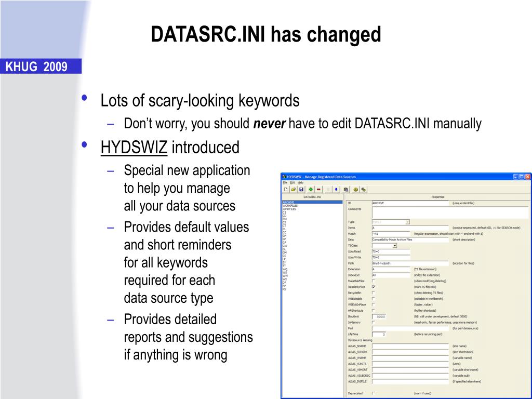Minimize the HYDSWIZ window
The width and height of the screenshot is (532, 399).
click(x=516, y=177)
